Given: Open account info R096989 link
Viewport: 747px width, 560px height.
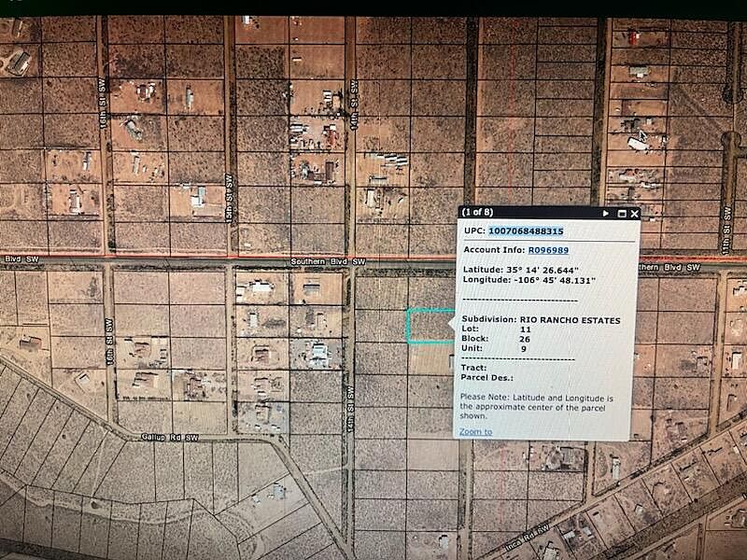Looking at the screenshot, I should click(548, 250).
